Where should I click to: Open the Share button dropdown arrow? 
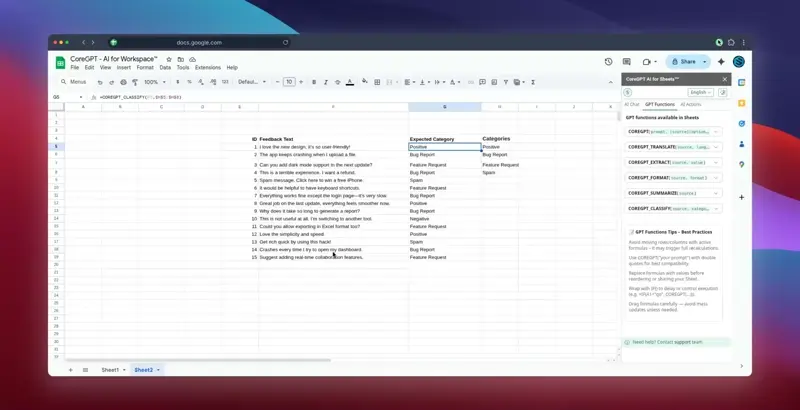pyautogui.click(x=705, y=62)
